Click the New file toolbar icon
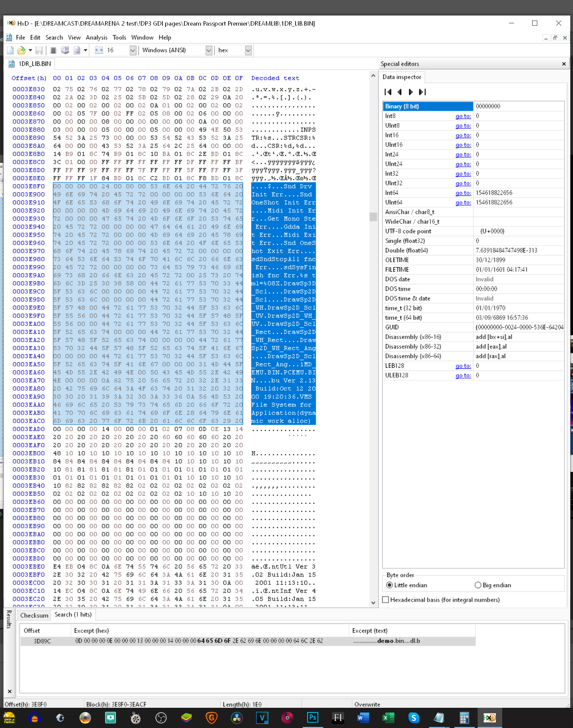Viewport: 573px width, 728px height. [10, 50]
